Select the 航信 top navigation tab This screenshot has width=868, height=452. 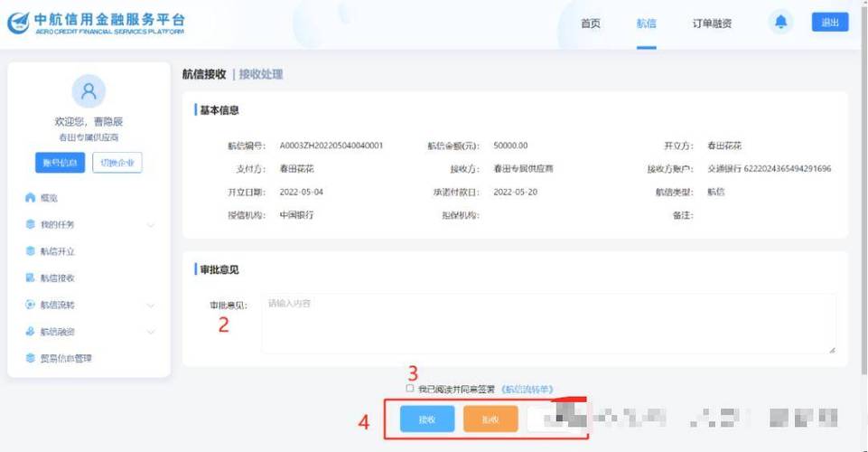click(x=646, y=24)
